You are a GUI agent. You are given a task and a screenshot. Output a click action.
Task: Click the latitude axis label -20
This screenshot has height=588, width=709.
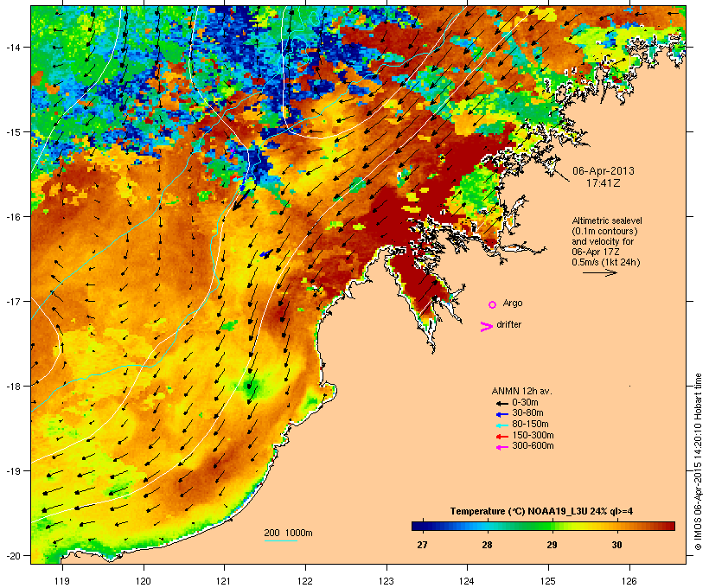[x=12, y=555]
